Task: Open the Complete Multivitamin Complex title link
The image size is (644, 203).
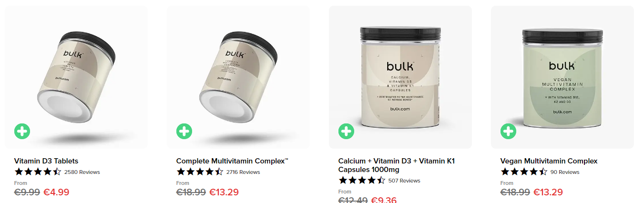Action: [232, 161]
